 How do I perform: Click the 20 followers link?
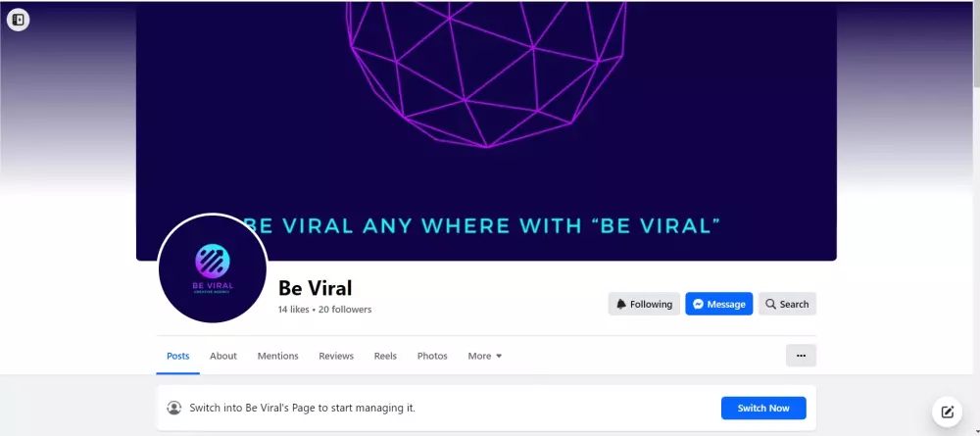tap(345, 310)
